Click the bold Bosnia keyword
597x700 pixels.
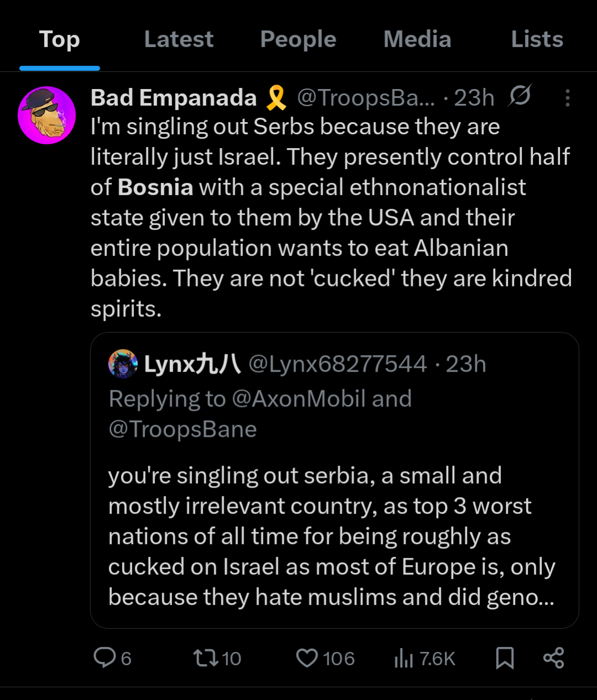tap(155, 187)
